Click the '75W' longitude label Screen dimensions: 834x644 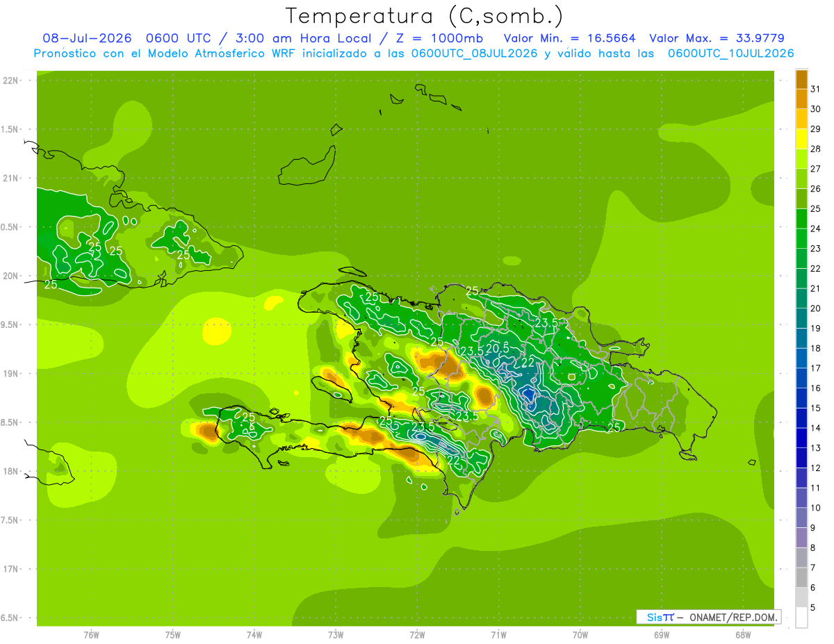(x=173, y=635)
